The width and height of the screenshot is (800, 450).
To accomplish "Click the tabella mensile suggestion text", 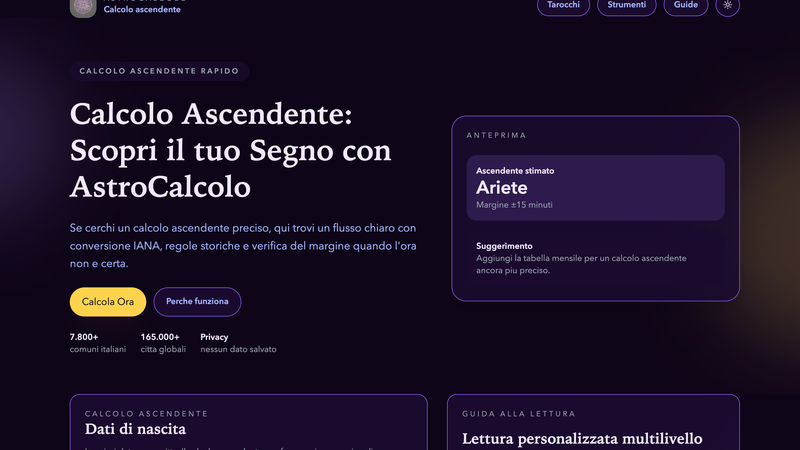I will (x=581, y=264).
